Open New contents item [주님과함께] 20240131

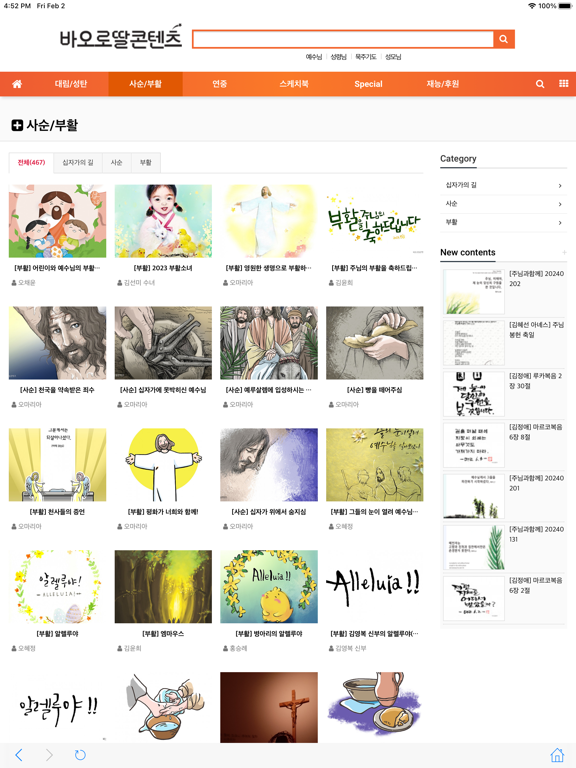pyautogui.click(x=504, y=547)
